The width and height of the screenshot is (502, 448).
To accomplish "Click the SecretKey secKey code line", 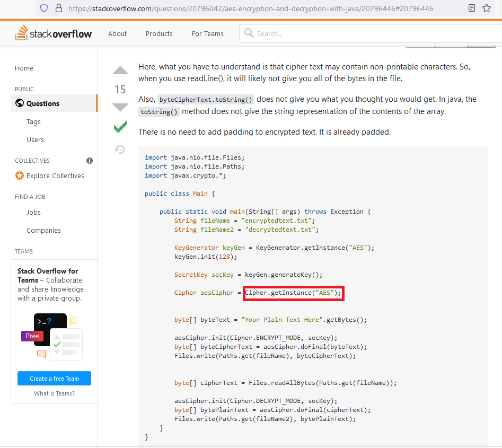I will 248,275.
